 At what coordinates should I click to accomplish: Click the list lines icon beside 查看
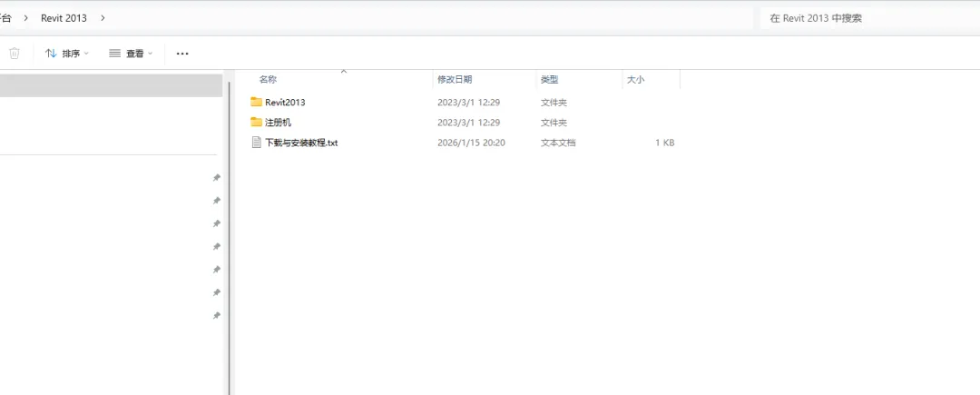tap(114, 54)
